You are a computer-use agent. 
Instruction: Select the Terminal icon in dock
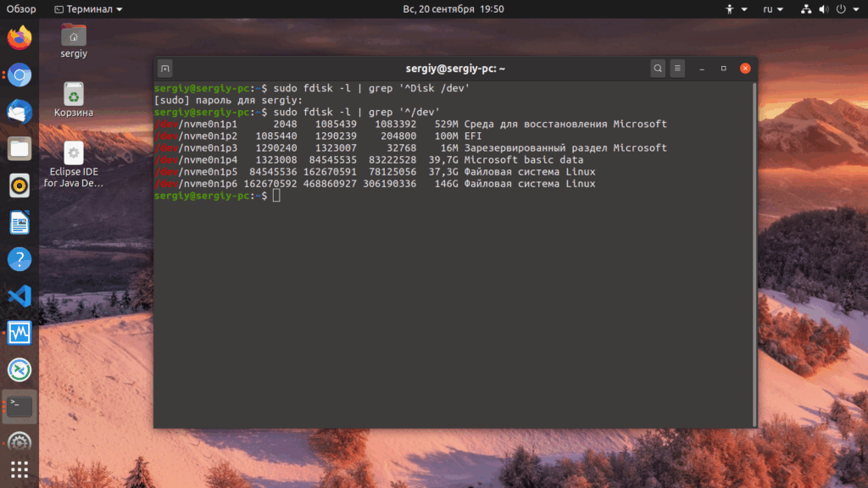coord(19,407)
